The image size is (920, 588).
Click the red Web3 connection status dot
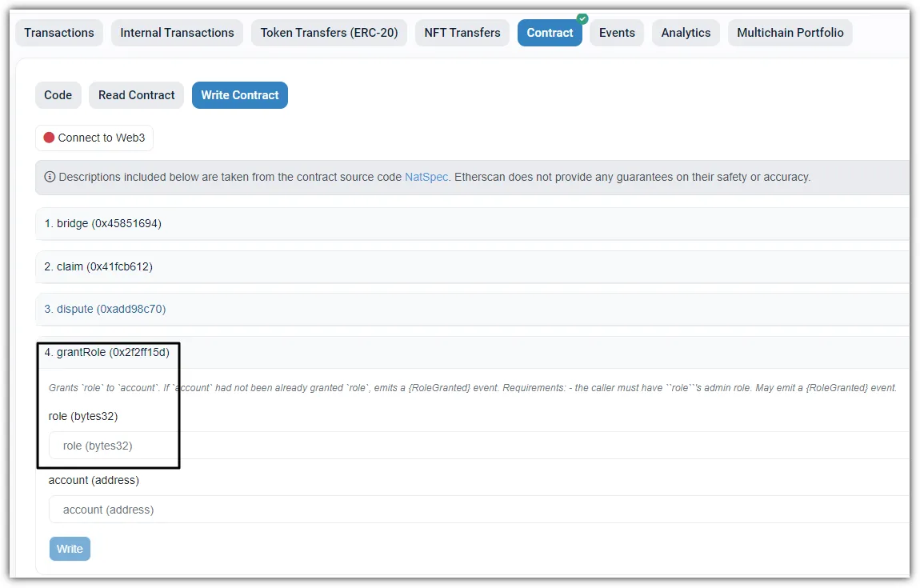(50, 138)
